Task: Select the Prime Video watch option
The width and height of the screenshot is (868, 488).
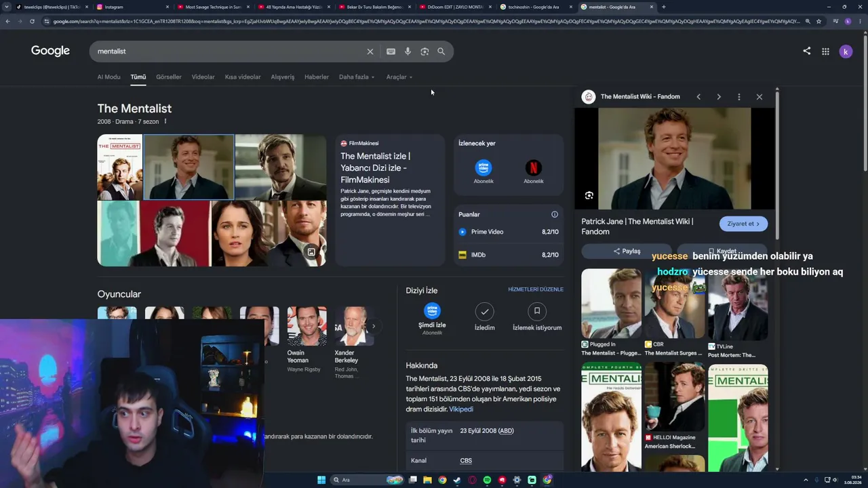Action: (x=484, y=172)
